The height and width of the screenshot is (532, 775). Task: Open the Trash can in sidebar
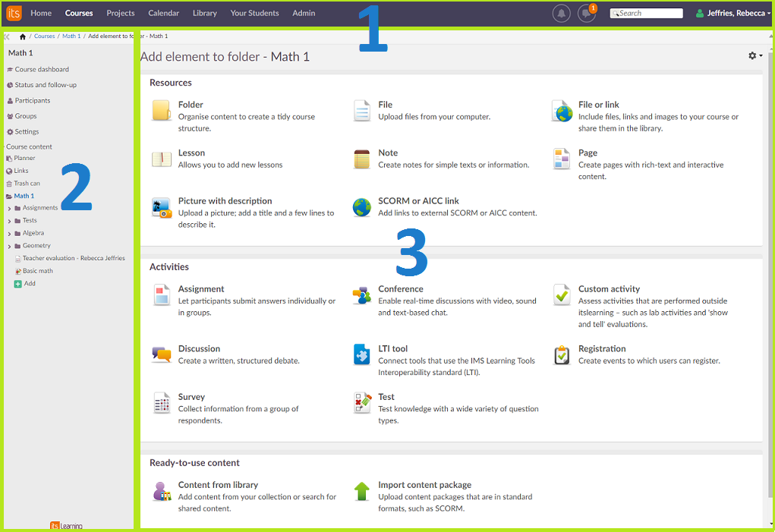[x=24, y=184]
